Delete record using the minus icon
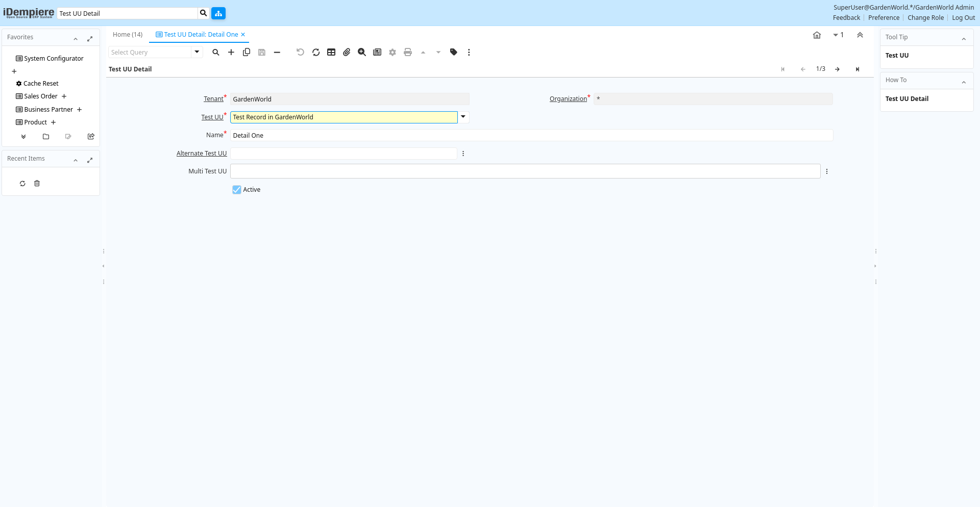 277,52
